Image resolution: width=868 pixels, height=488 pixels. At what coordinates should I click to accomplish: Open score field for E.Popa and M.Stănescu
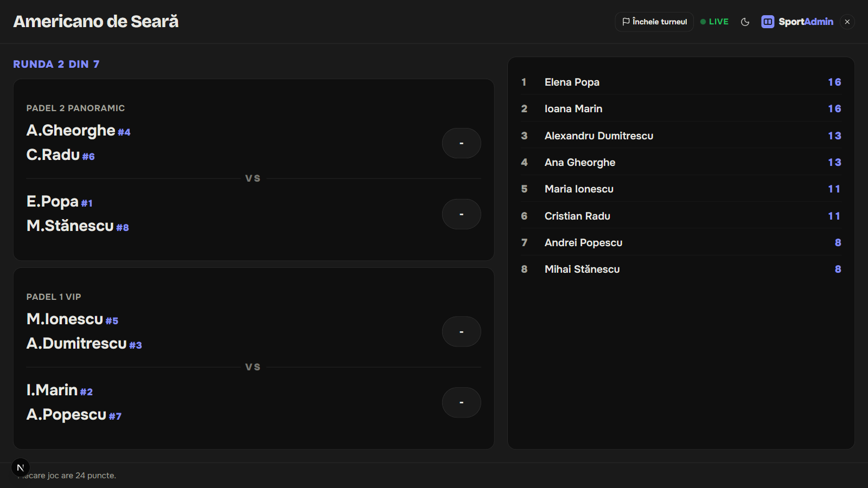tap(461, 214)
